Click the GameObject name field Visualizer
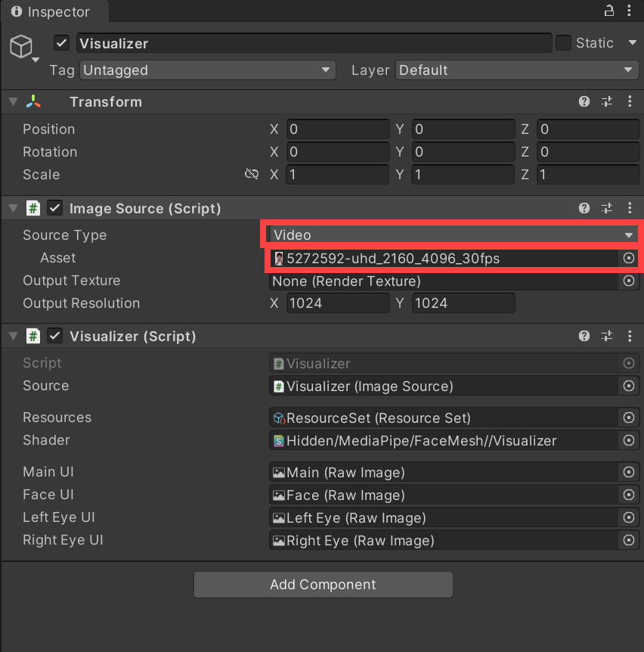Viewport: 644px width, 652px height. (314, 43)
